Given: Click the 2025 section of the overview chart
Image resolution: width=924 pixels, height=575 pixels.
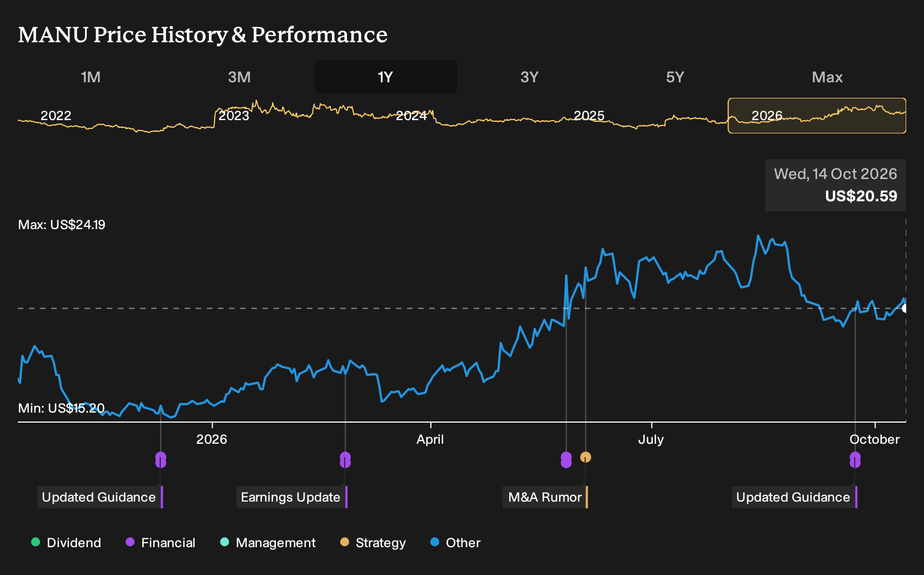Looking at the screenshot, I should (x=589, y=116).
